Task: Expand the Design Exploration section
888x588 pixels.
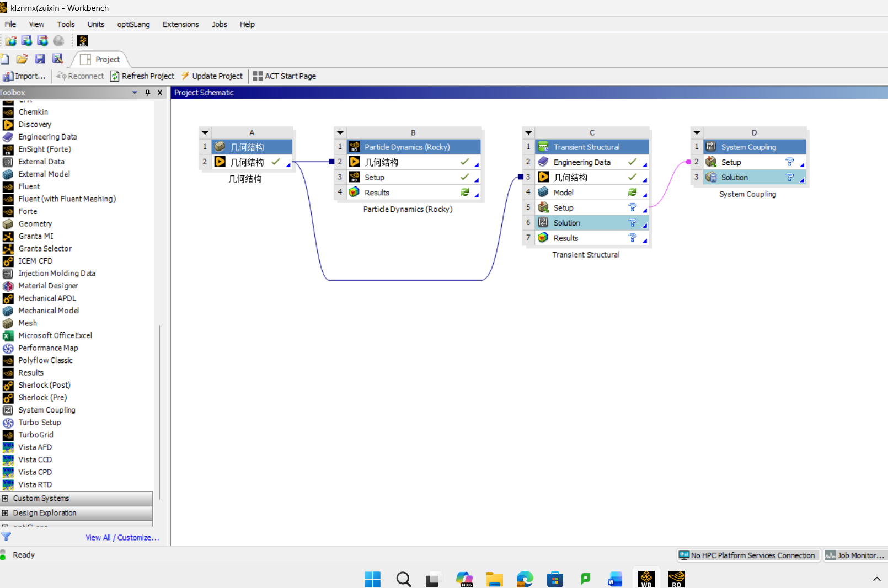Action: click(x=5, y=513)
